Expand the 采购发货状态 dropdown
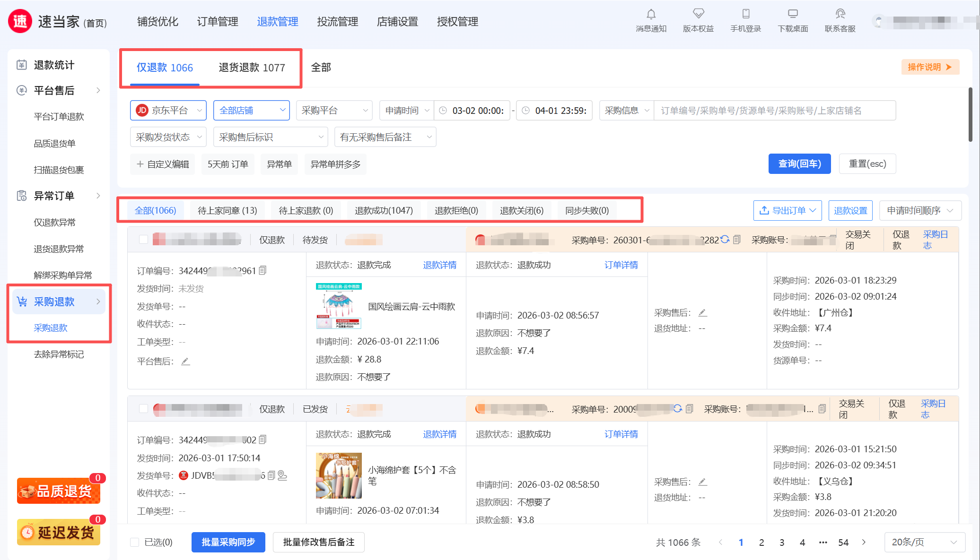This screenshot has width=980, height=560. (168, 138)
